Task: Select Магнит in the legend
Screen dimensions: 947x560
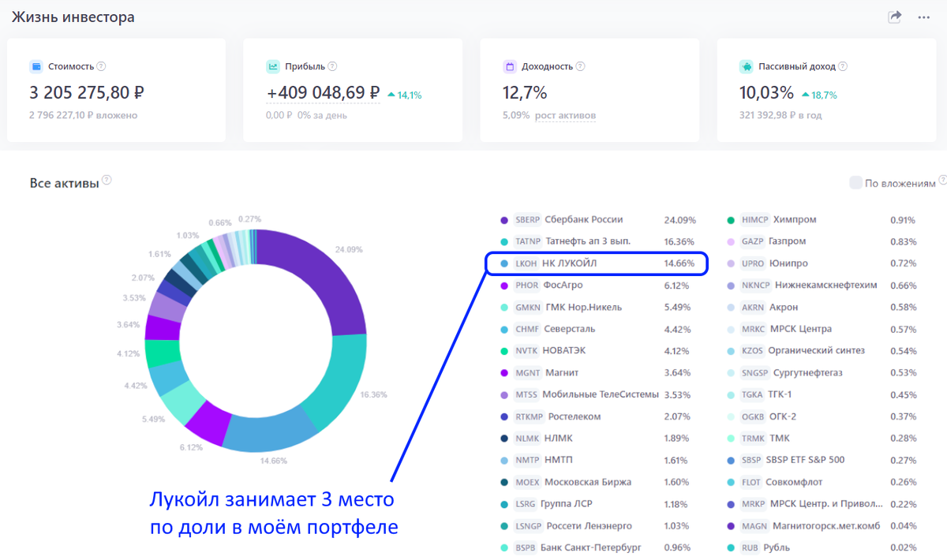Action: (x=562, y=373)
